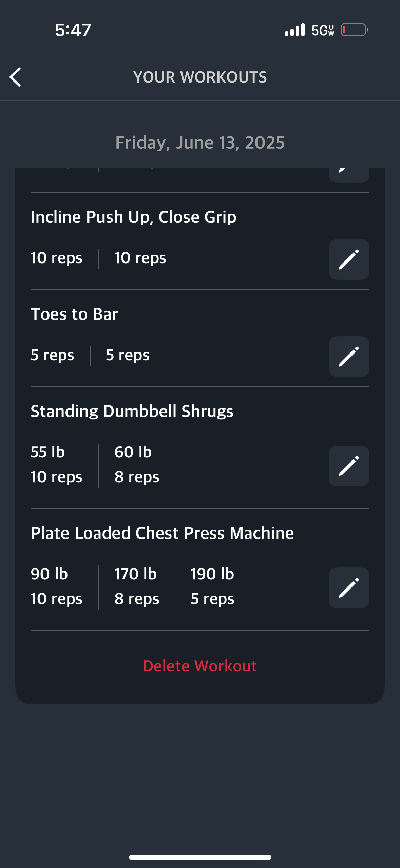Viewport: 400px width, 868px height.
Task: Open the Toes to Bar exercise title
Action: (x=74, y=314)
